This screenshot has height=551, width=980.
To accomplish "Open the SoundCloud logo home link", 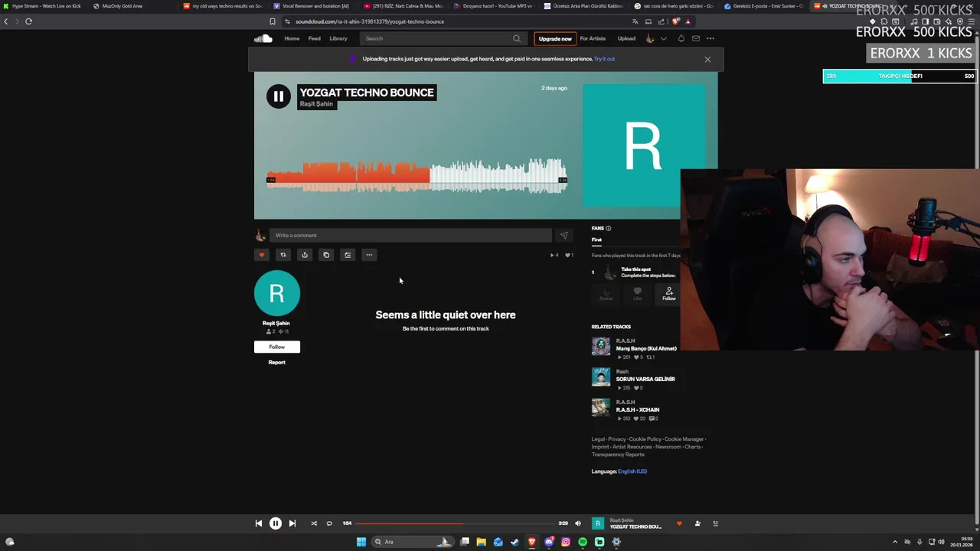I will (263, 38).
